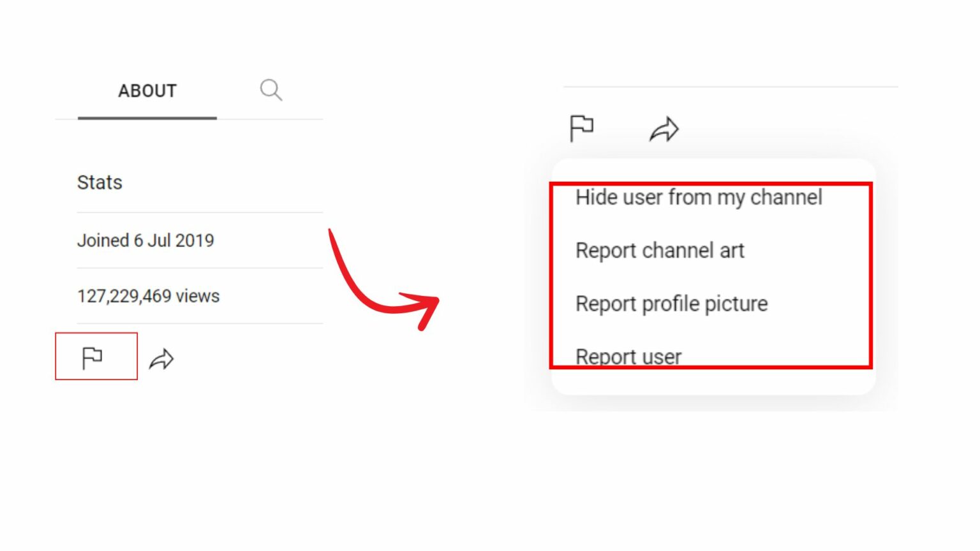The height and width of the screenshot is (551, 980).
Task: Open channel search with the magnifier icon
Action: click(271, 89)
